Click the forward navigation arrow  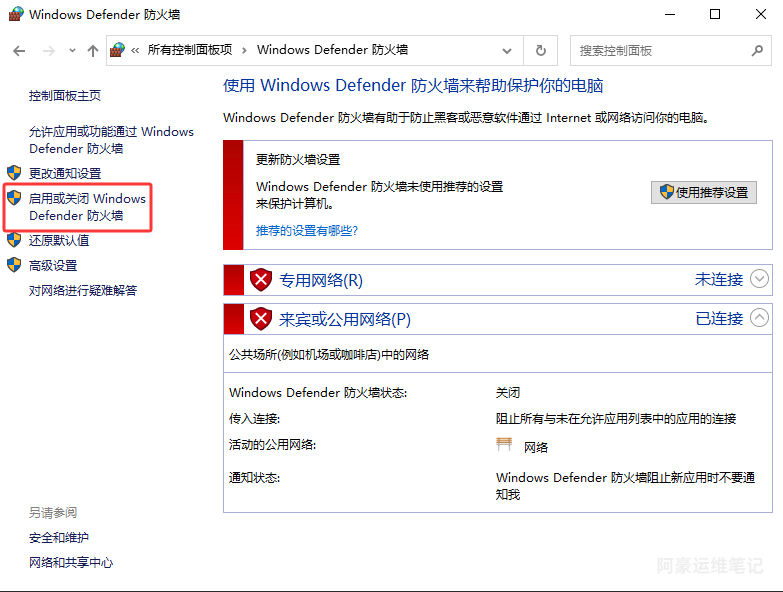pyautogui.click(x=48, y=50)
